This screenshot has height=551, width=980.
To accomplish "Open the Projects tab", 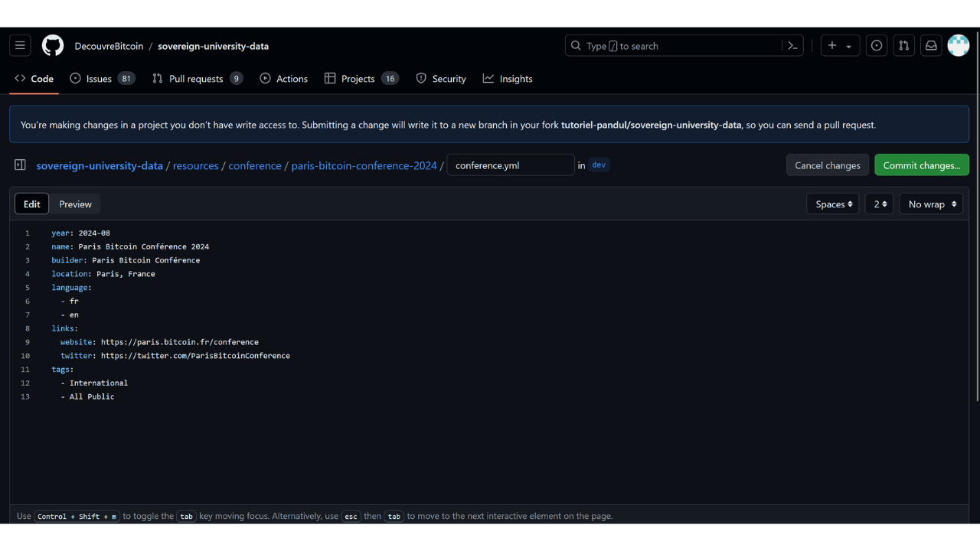I will 361,79.
